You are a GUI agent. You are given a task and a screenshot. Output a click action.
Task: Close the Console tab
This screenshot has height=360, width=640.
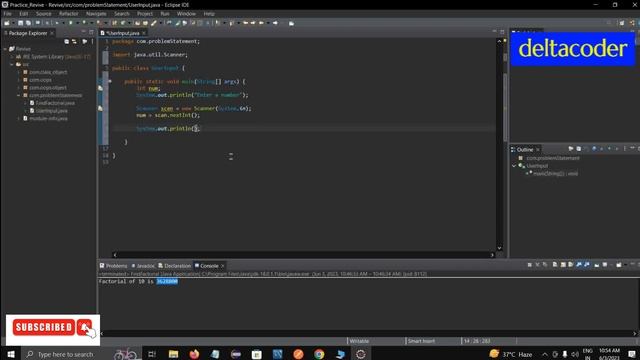tap(223, 266)
